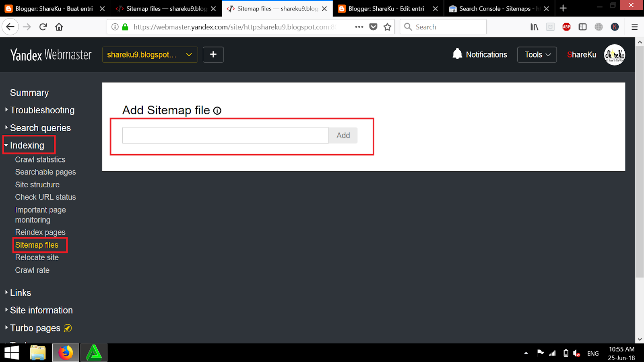Screen dimensions: 644x362
Task: Open the green triangle app in taskbar
Action: pyautogui.click(x=94, y=353)
